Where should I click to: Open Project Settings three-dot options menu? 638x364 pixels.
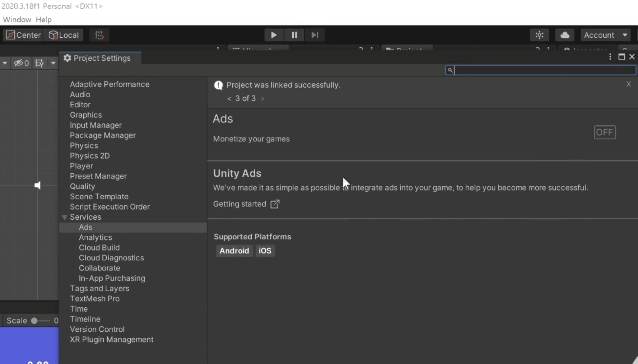(610, 57)
